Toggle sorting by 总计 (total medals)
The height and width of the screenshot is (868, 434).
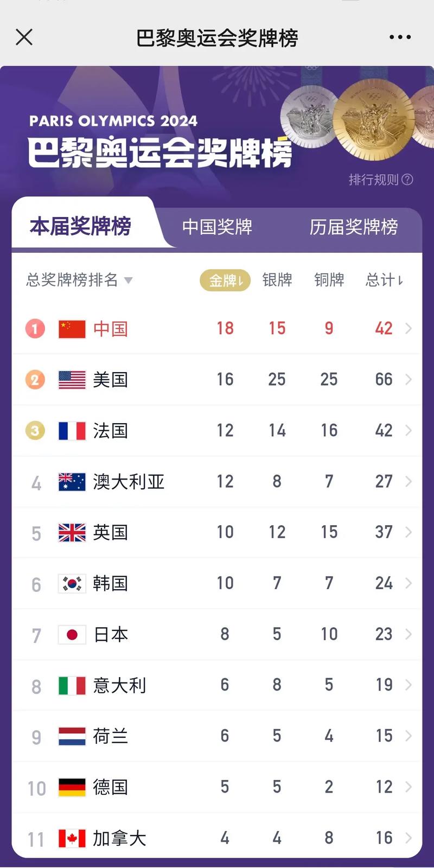(x=385, y=280)
